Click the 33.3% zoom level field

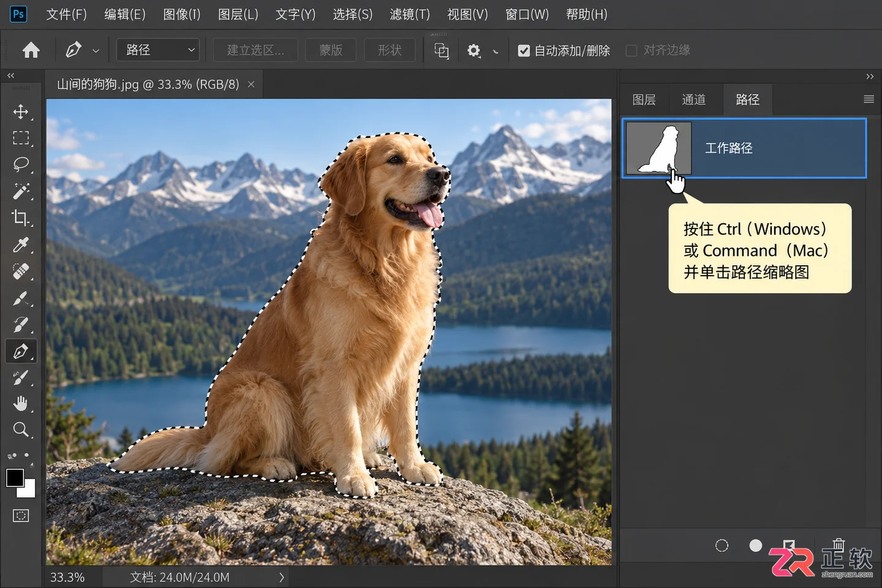tap(67, 577)
